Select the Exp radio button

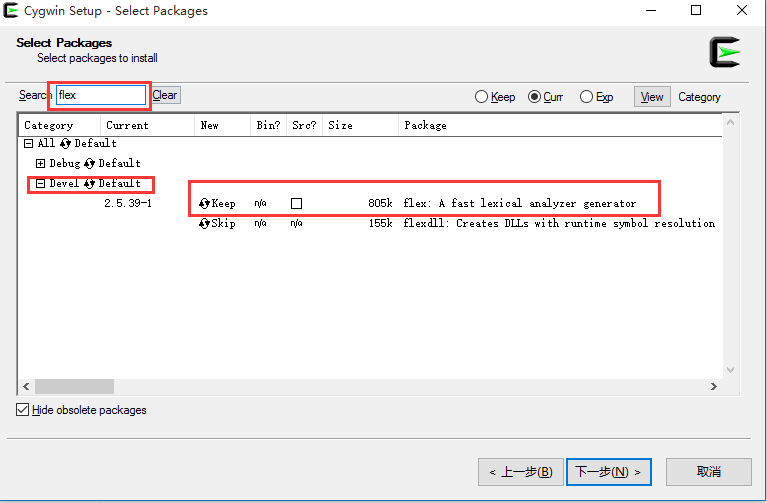(x=586, y=97)
